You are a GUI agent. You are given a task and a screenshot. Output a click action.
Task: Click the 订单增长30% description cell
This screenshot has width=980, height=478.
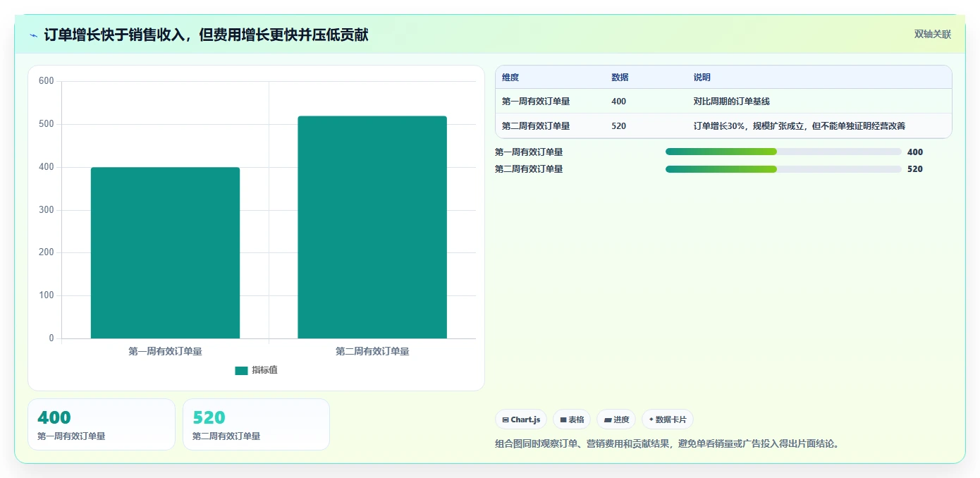pyautogui.click(x=799, y=126)
